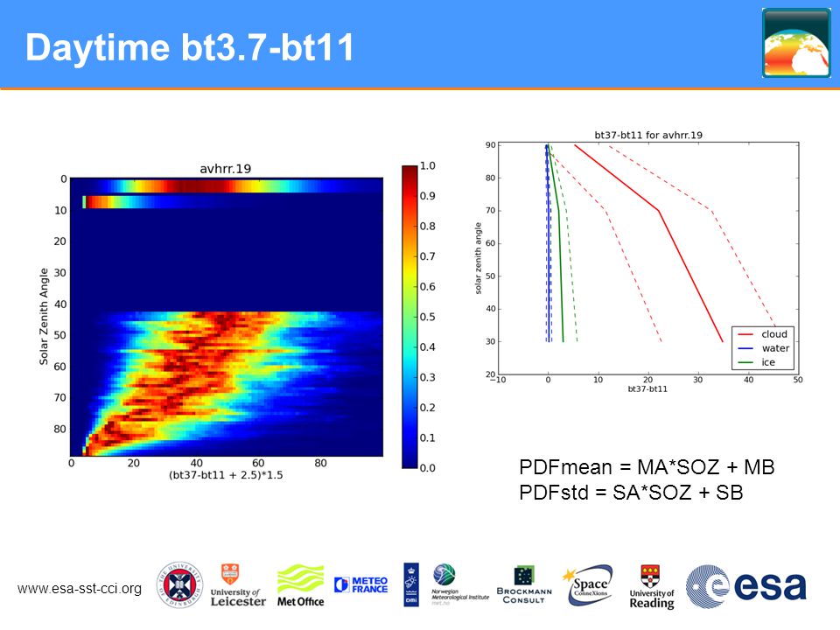Image resolution: width=840 pixels, height=630 pixels.
Task: Click the PDFmean = MA*SOZ + MB equation
Action: [647, 467]
